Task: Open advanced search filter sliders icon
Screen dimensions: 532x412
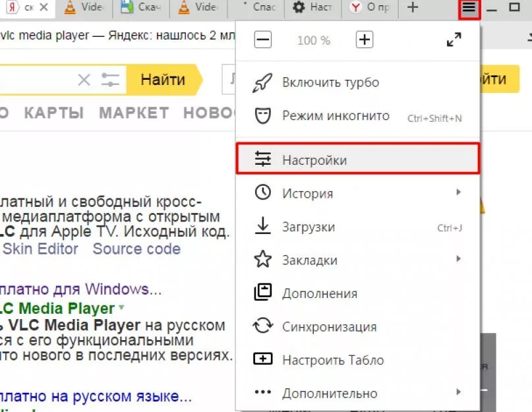Action: pos(110,80)
